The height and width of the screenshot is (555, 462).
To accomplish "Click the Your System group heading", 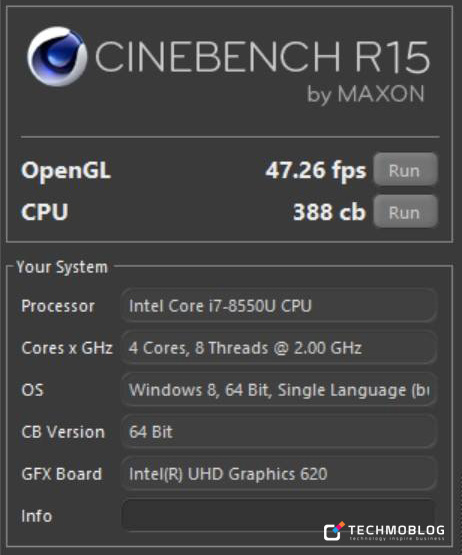I will click(62, 267).
